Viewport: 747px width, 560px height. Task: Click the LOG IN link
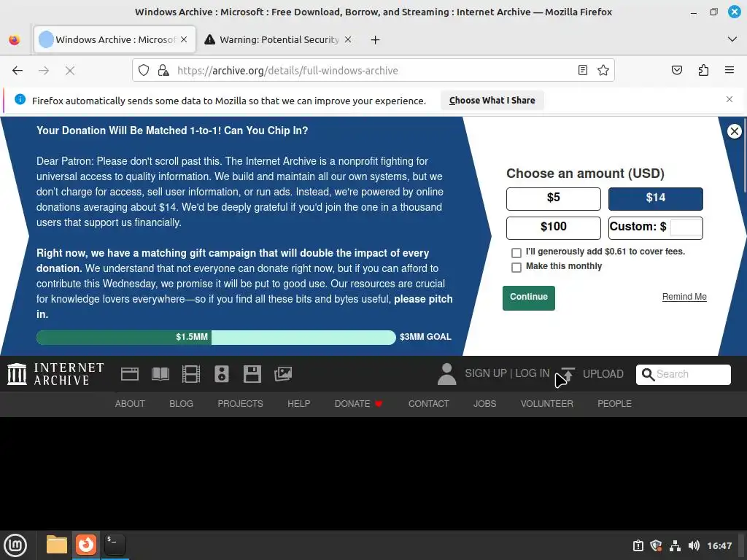tap(532, 374)
